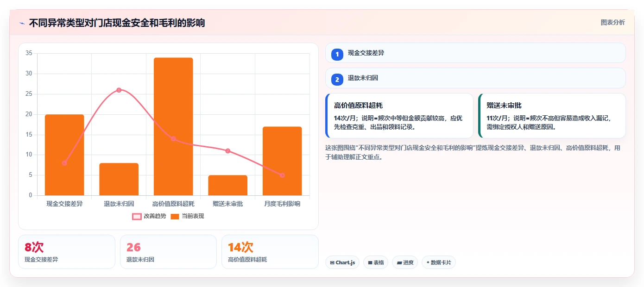This screenshot has height=287, width=644.
Task: Click the numbered badge 2 icon
Action: (x=337, y=80)
